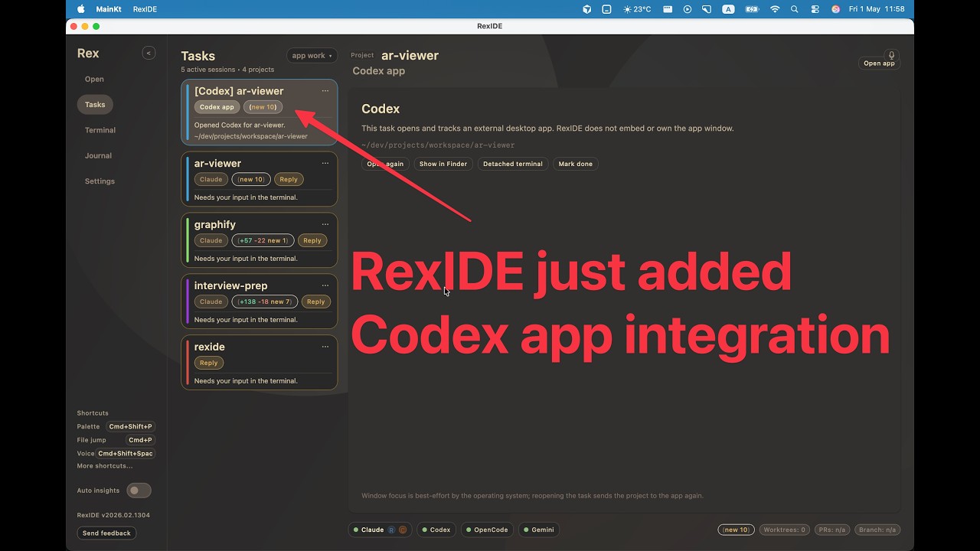Click the microphone icon above Open app
The width and height of the screenshot is (980, 551).
(890, 55)
